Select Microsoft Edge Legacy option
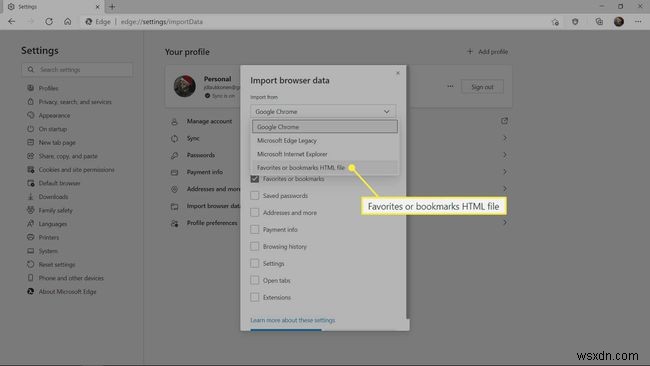 coord(325,141)
